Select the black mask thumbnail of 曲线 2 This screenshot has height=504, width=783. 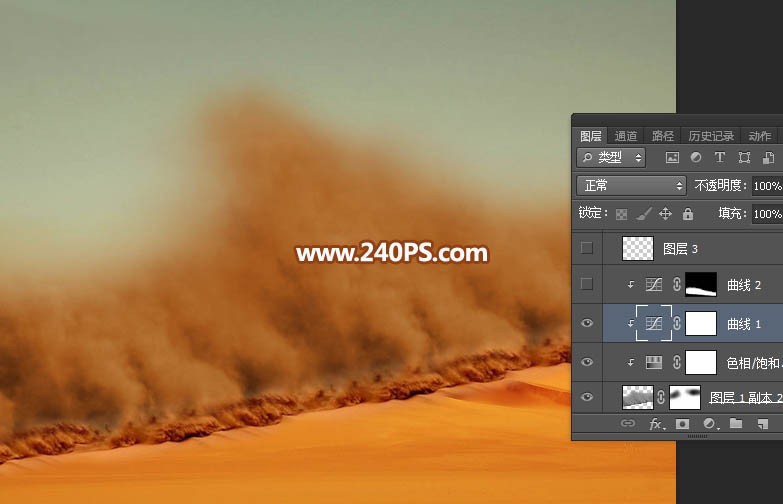pos(701,285)
